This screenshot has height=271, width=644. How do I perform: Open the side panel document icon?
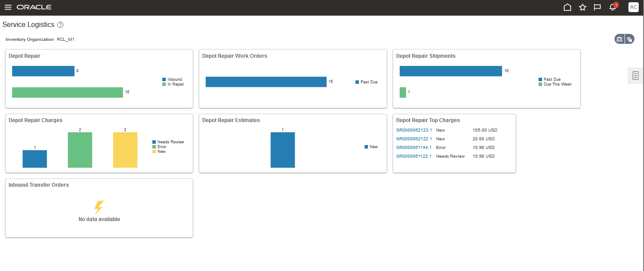(x=635, y=75)
